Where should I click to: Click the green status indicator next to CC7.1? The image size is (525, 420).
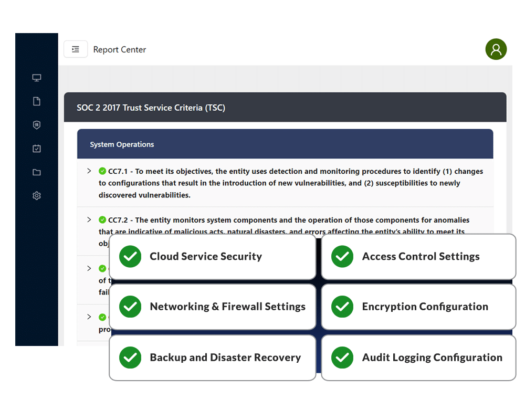pyautogui.click(x=102, y=171)
